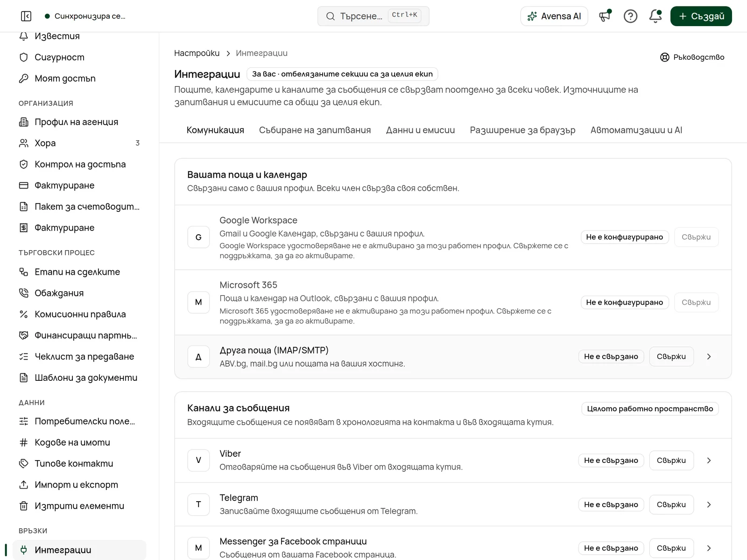Click the trash icon for Изтрити елементи
747x560 pixels.
click(x=24, y=506)
